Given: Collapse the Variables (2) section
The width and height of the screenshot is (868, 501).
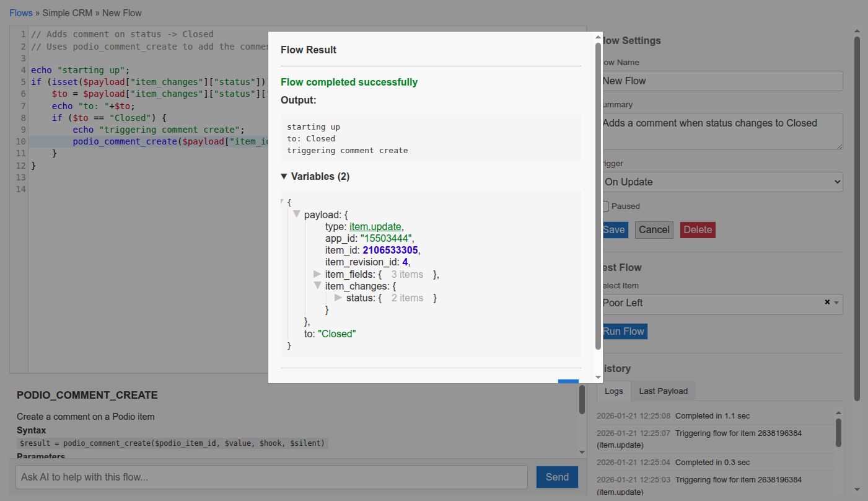Looking at the screenshot, I should click(284, 177).
